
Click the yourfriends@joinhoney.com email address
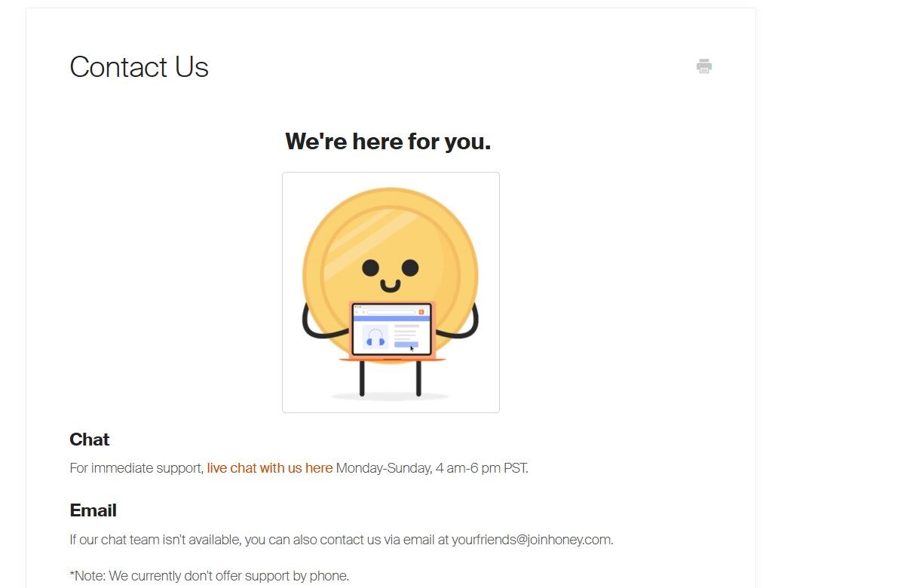point(531,540)
